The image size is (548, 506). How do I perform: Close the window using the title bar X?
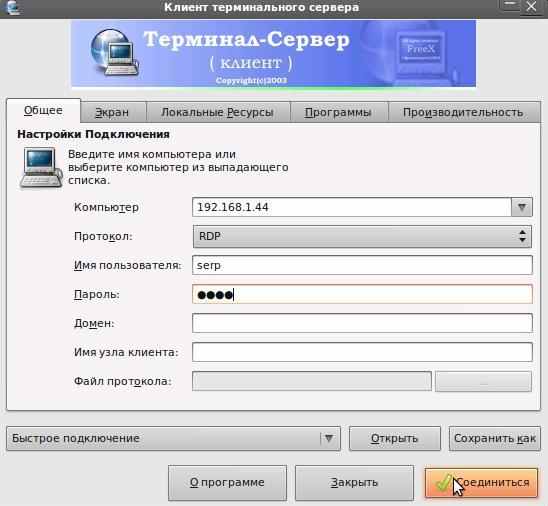point(532,6)
